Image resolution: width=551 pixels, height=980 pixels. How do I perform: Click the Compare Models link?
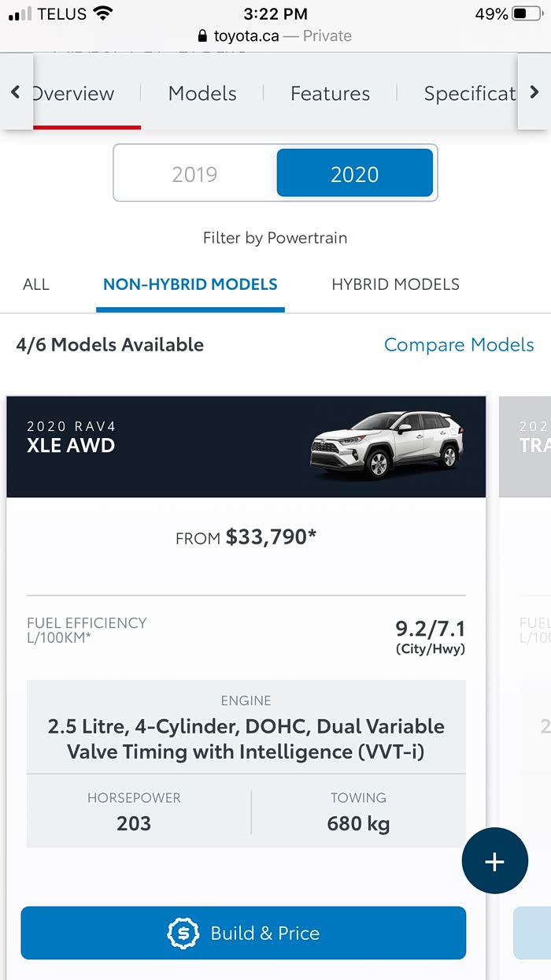pos(459,345)
